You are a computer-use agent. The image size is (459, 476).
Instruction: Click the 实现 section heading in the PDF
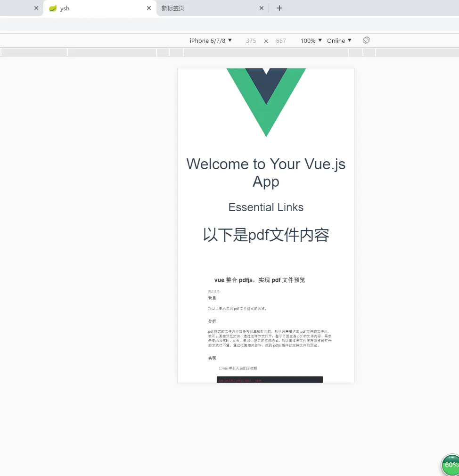pyautogui.click(x=212, y=358)
